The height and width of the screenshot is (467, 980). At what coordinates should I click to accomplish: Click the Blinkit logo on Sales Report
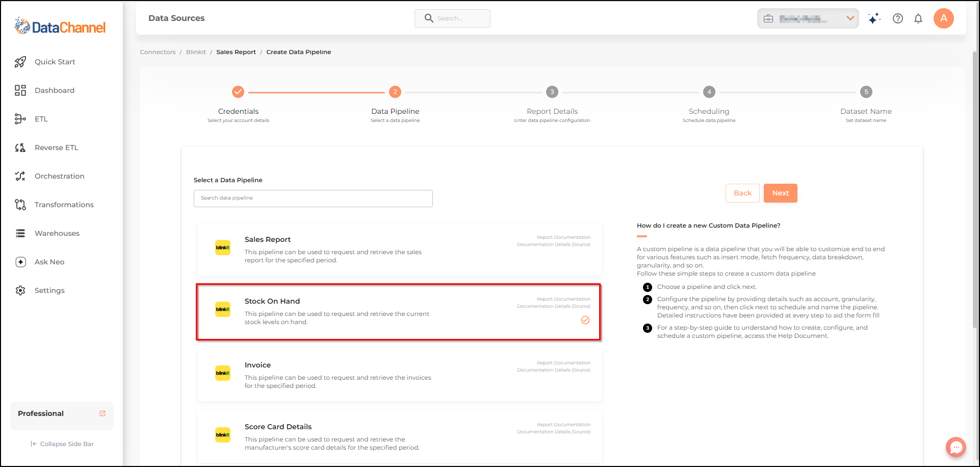(x=223, y=248)
